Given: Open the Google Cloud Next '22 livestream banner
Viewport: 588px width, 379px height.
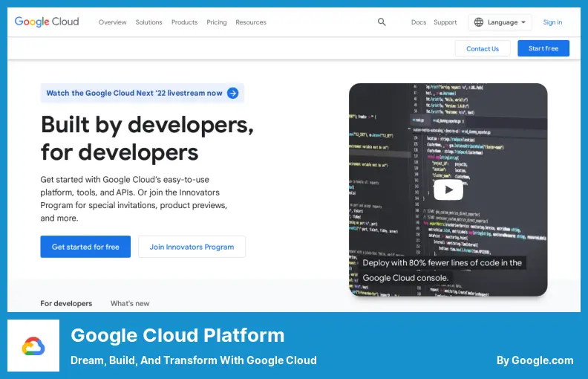Looking at the screenshot, I should pos(143,93).
